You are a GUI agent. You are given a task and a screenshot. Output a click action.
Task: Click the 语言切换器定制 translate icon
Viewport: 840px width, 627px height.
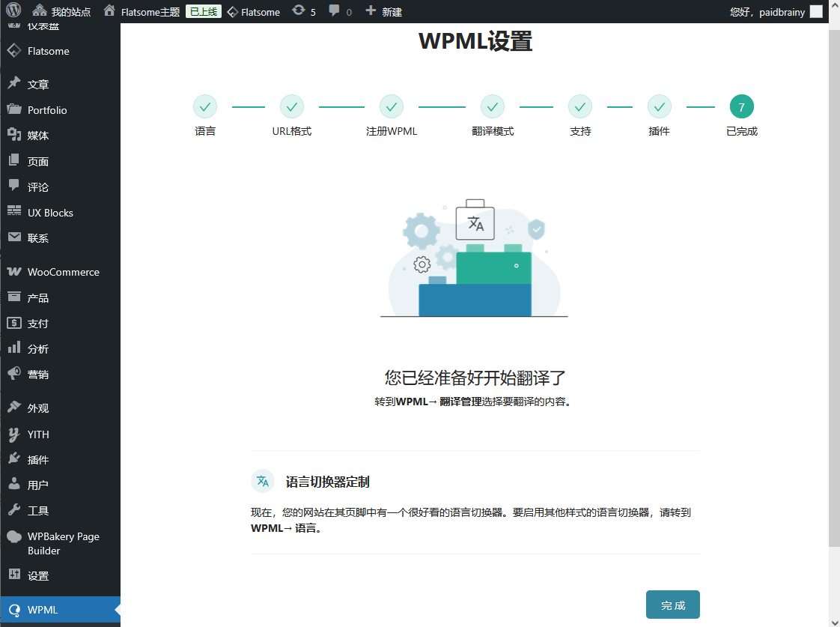263,481
